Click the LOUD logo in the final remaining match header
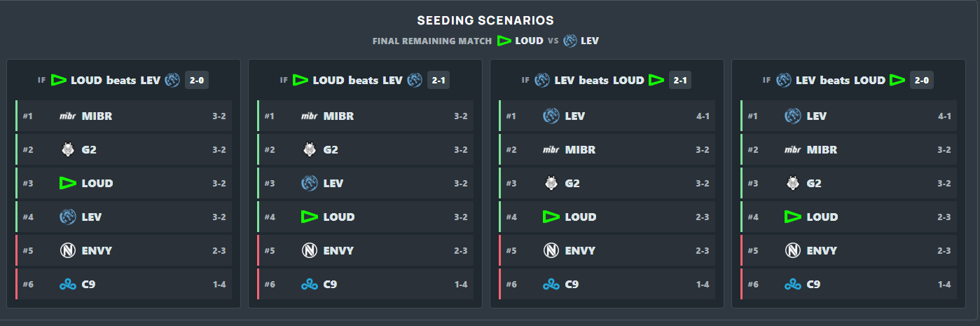The height and width of the screenshot is (326, 980). tap(504, 41)
